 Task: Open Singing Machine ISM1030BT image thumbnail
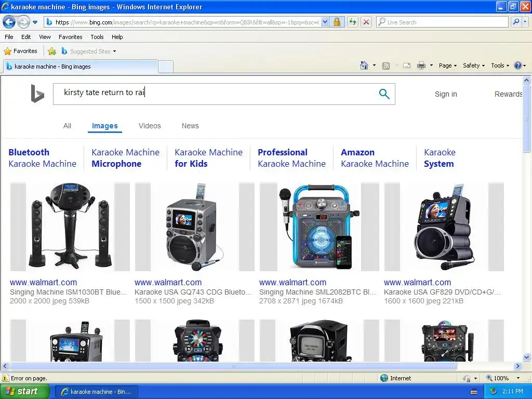coord(70,227)
